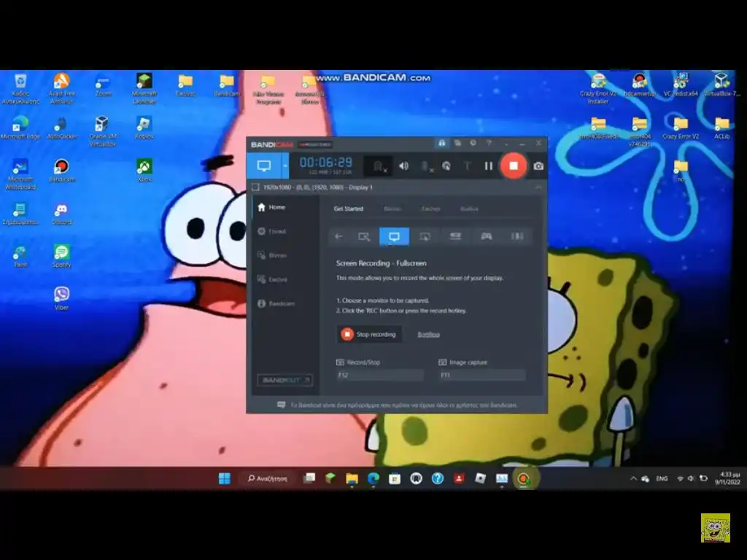
Task: Open the Recycle Bin desktop icon
Action: point(20,88)
